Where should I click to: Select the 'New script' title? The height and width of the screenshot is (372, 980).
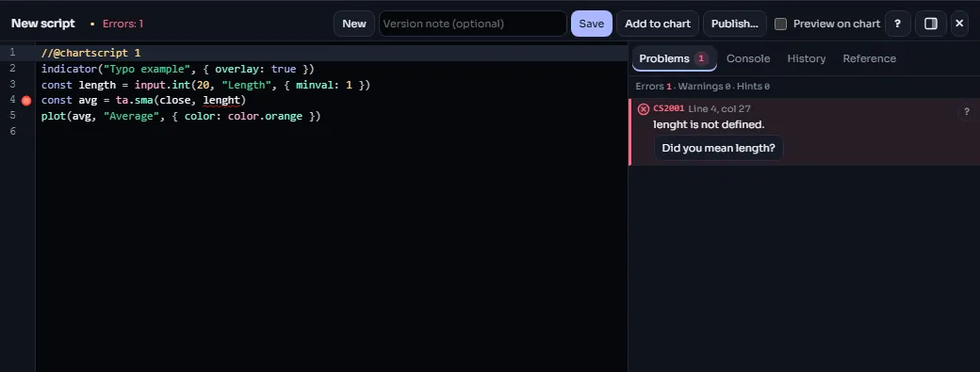click(43, 24)
